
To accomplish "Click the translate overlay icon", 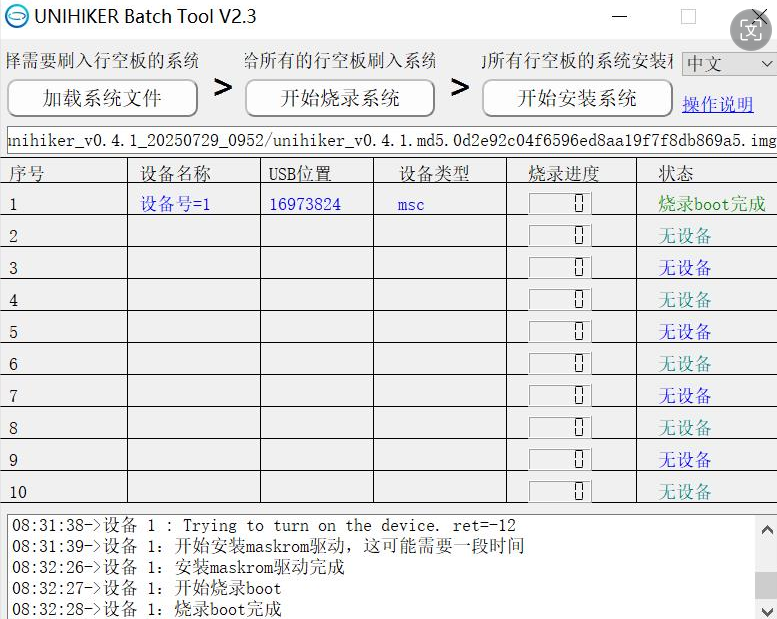I will coord(751,30).
